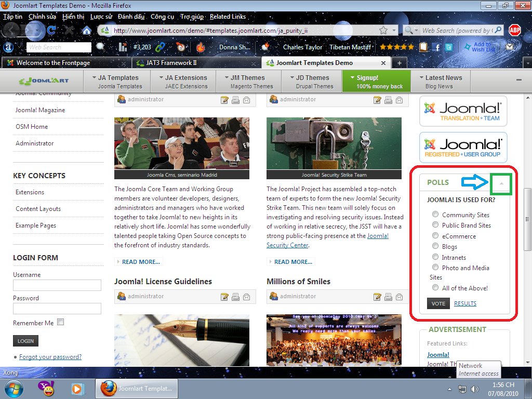Show hidden tray icons arrow

[x=449, y=390]
